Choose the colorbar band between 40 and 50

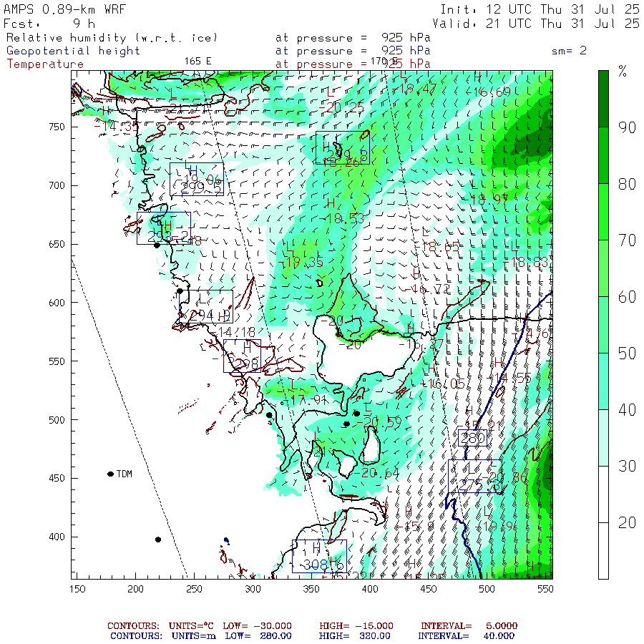603,381
